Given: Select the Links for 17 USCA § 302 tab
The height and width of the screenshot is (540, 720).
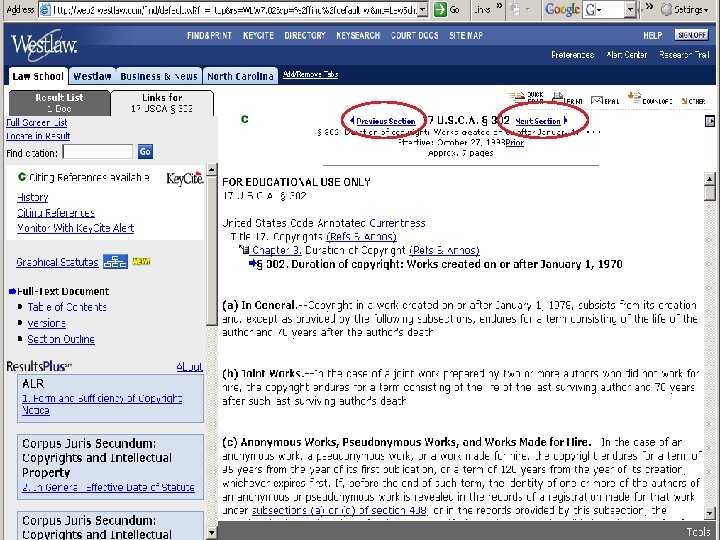Looking at the screenshot, I should click(162, 103).
